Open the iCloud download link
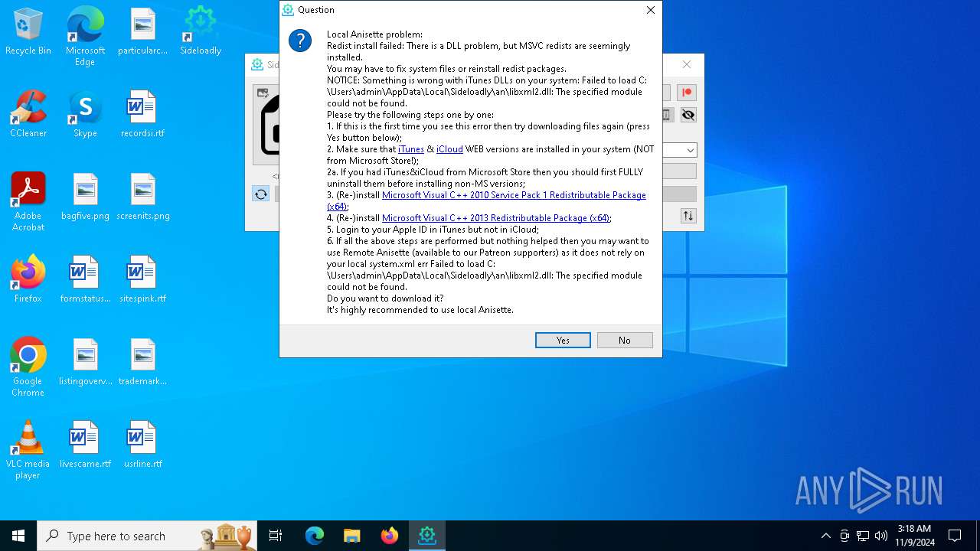This screenshot has width=980, height=551. pyautogui.click(x=449, y=149)
